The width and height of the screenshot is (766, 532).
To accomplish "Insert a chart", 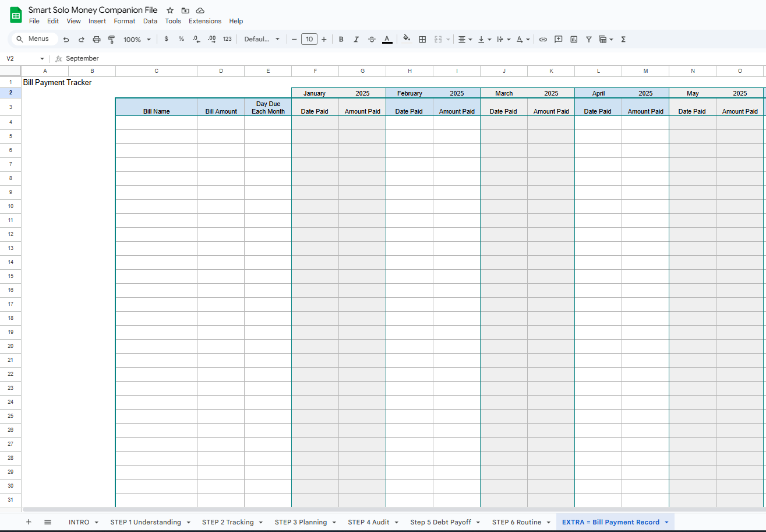I will point(574,39).
